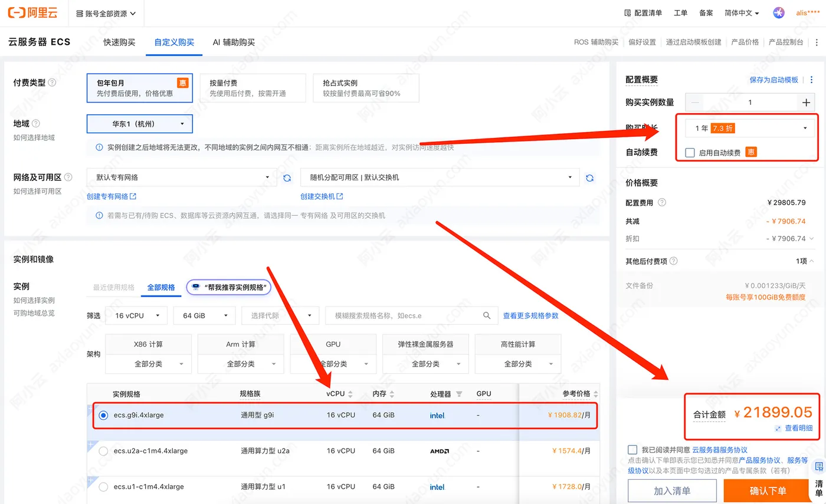Image resolution: width=826 pixels, height=504 pixels.
Task: Click help icon beside 付费类型
Action: [x=53, y=83]
